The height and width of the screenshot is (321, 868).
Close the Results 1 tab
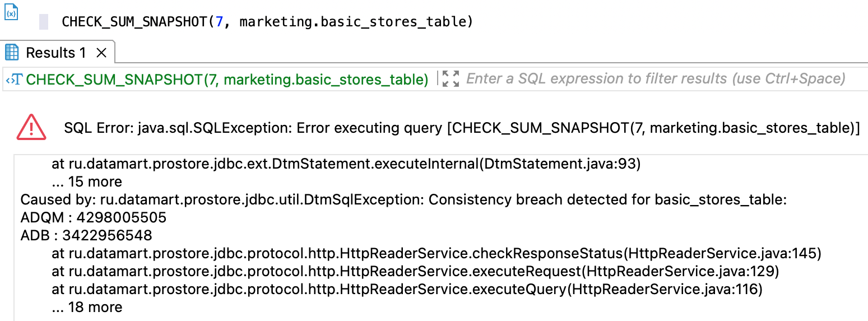(x=101, y=53)
